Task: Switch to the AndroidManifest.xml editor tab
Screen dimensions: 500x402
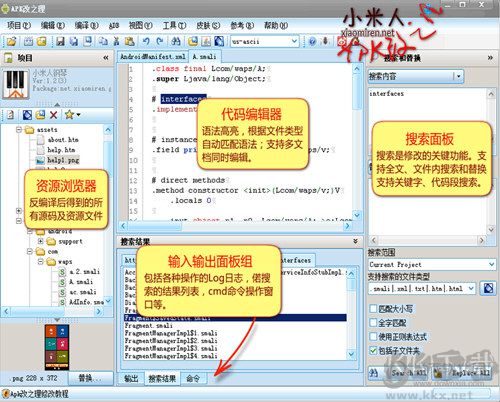Action: (153, 57)
